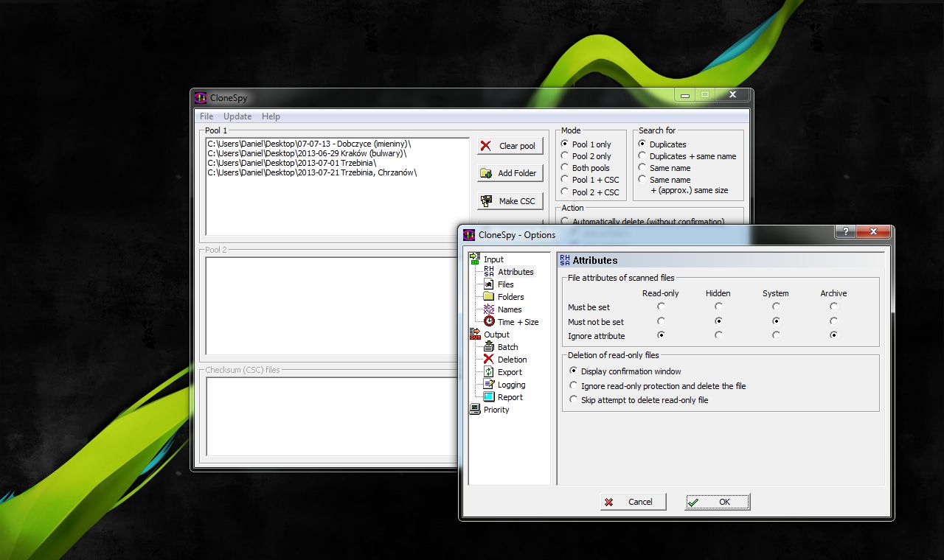Choose Skip attempt to delete read-only file

[x=639, y=399]
